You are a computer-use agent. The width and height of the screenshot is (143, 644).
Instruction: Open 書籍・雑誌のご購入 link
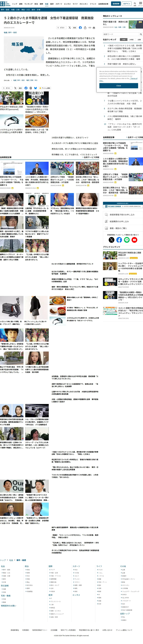[123, 228]
